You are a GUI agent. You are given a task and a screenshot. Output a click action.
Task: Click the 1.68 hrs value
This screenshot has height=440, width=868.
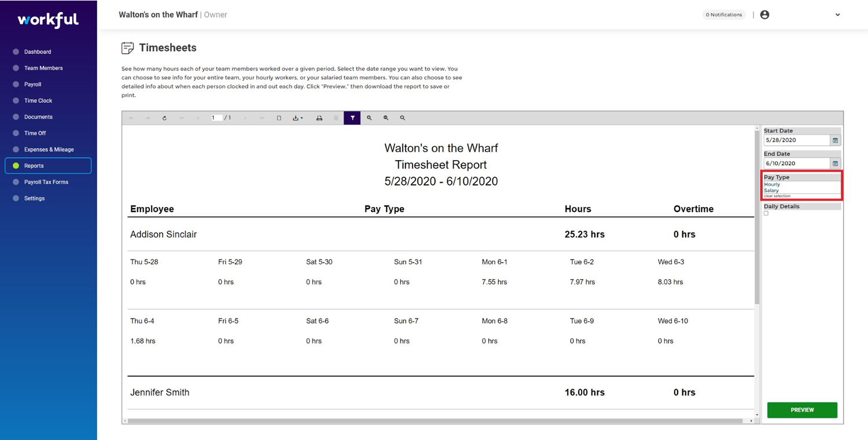tap(143, 341)
